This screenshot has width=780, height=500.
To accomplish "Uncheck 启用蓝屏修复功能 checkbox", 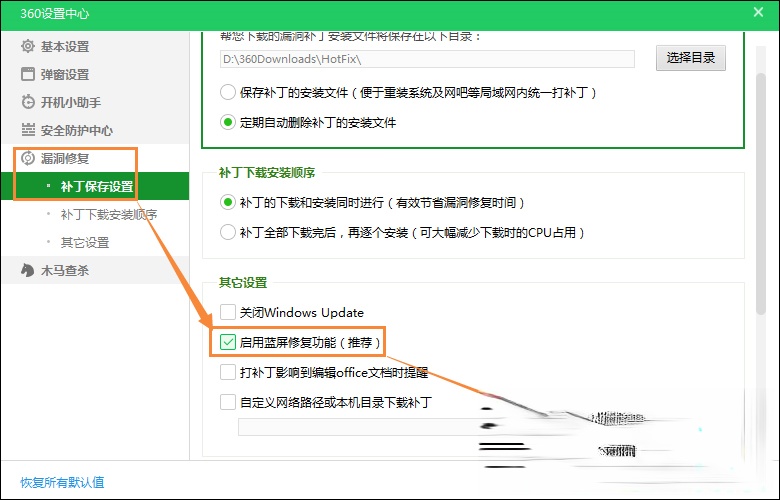I will 228,342.
